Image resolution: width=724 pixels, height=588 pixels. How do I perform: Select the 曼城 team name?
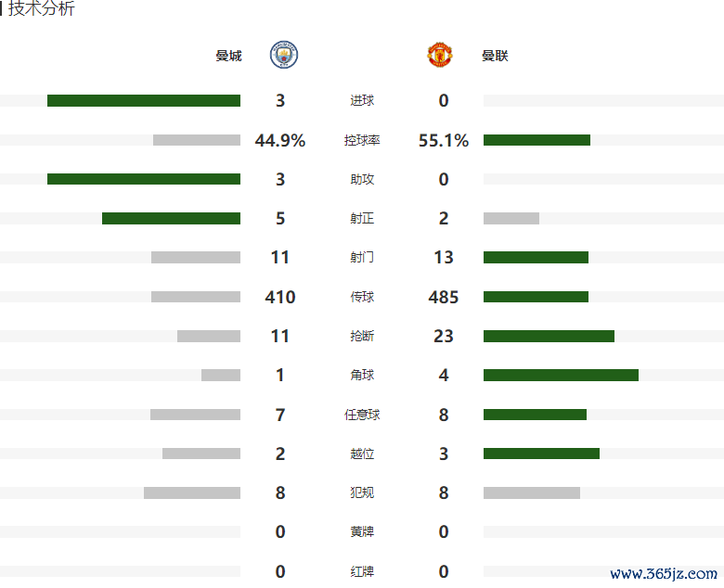click(228, 56)
